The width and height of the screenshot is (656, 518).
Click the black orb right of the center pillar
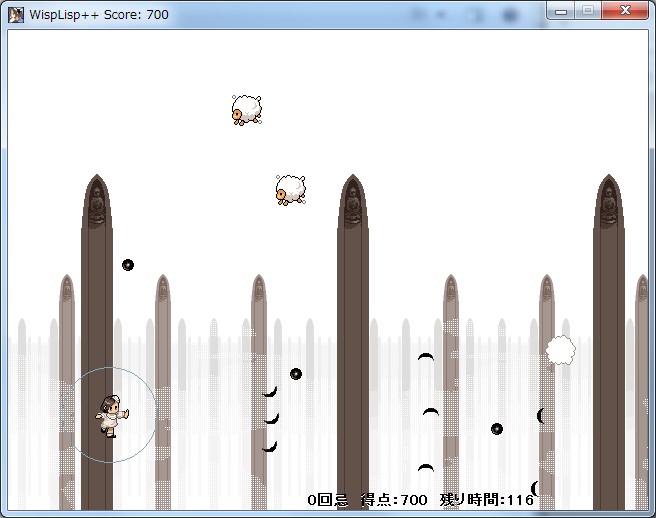497,429
